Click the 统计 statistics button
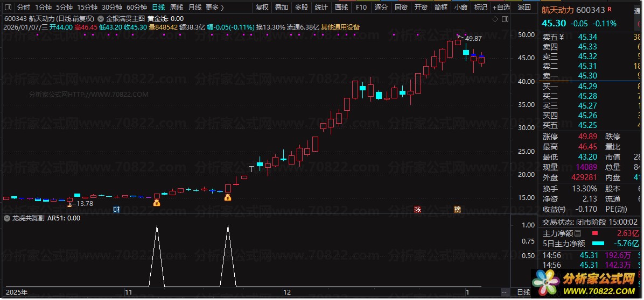The height and width of the screenshot is (300, 644). coord(321,8)
